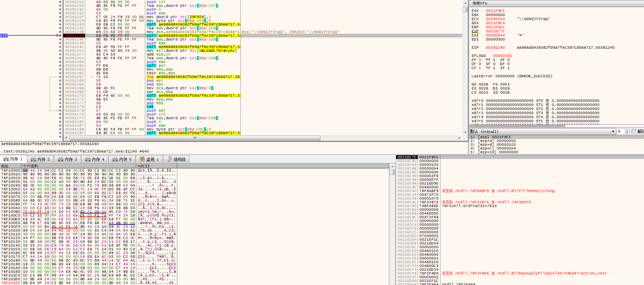This screenshot has width=644, height=285.
Task: Toggle breakpoint bullet at address 00381245
Action: pyautogui.click(x=61, y=39)
